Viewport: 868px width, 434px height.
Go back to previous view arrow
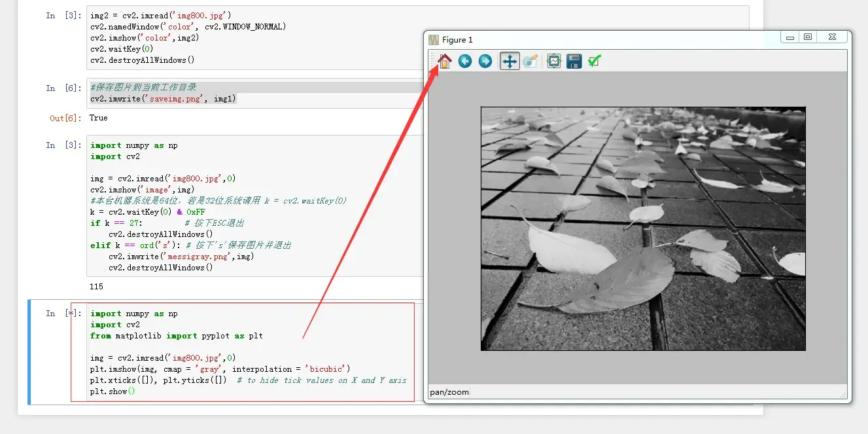[465, 62]
